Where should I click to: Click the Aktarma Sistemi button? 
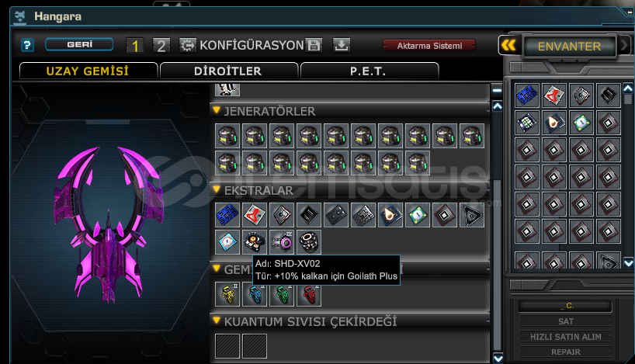click(429, 46)
